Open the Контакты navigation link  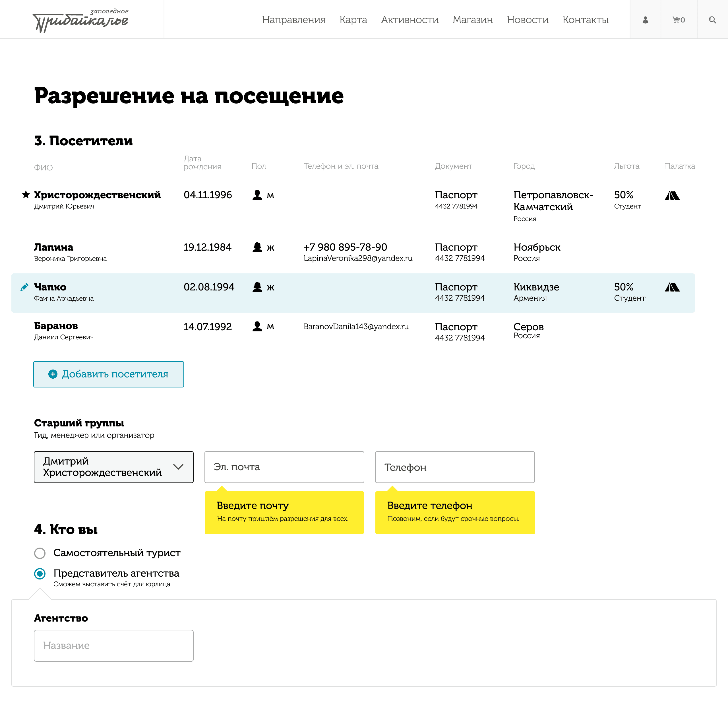pos(585,20)
